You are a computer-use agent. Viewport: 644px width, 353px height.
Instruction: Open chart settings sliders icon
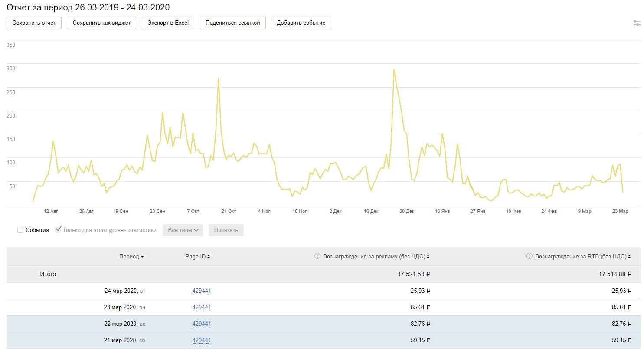tap(637, 23)
